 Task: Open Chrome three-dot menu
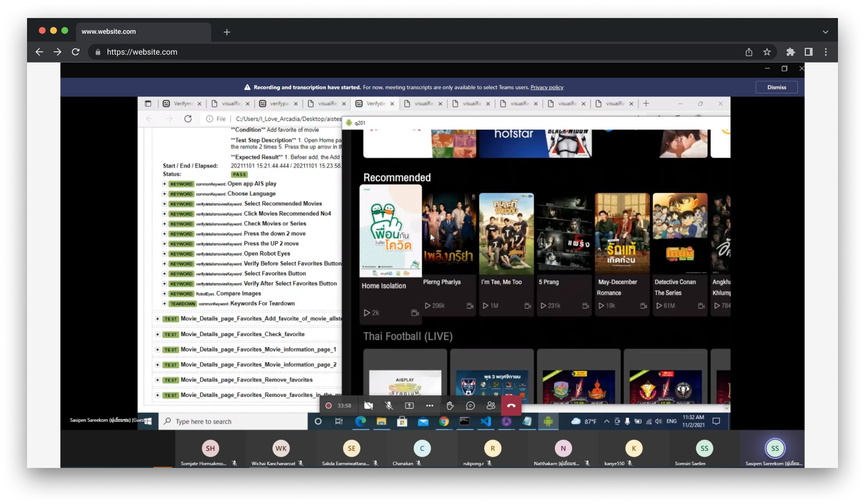coord(826,52)
